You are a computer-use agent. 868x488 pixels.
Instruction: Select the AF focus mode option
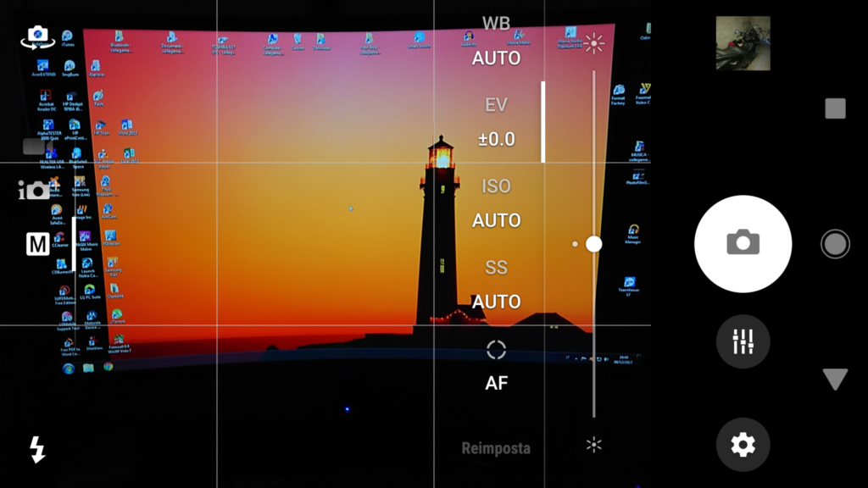pos(496,366)
